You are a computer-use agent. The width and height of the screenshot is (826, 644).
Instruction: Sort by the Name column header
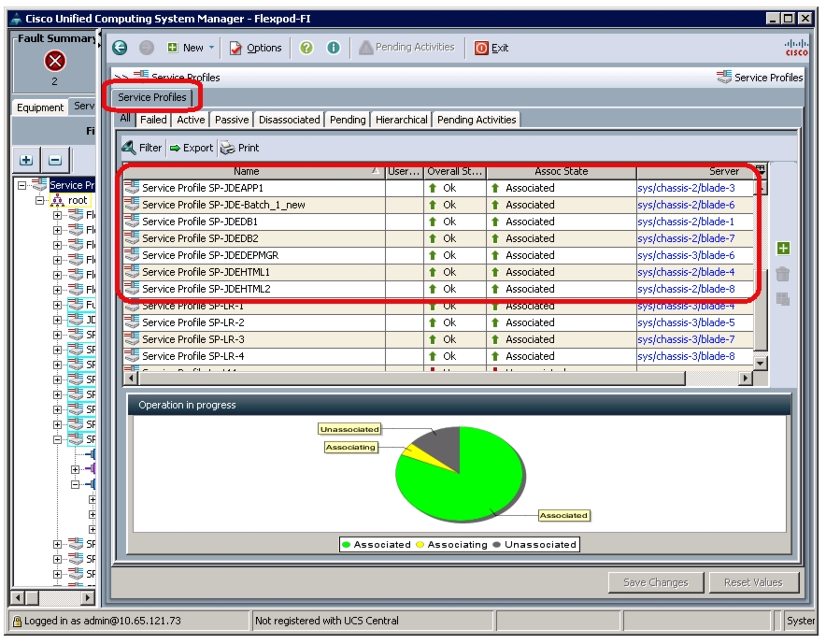click(x=253, y=171)
